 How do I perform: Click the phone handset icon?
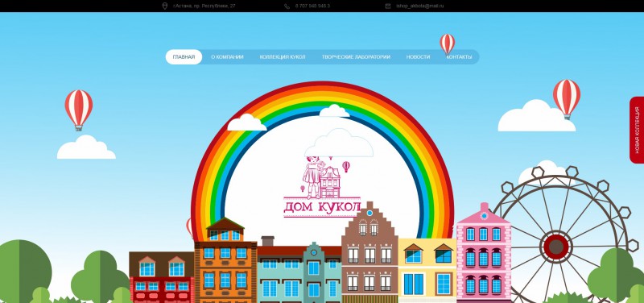tap(287, 6)
